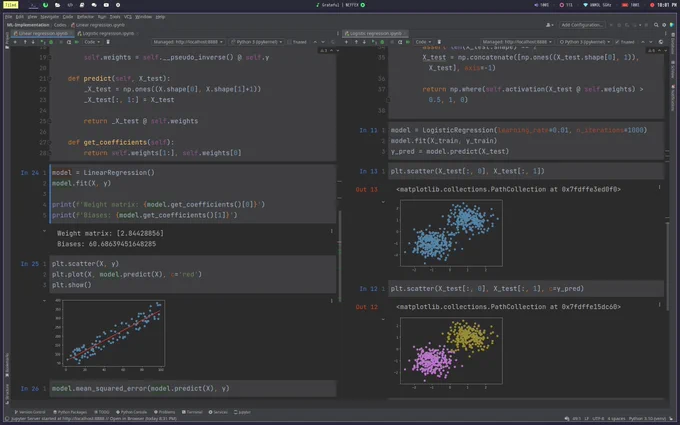
Task: Open the Refactor menu
Action: [x=85, y=17]
